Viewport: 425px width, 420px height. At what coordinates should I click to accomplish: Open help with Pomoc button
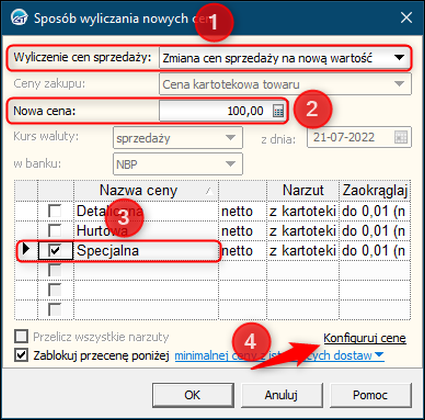click(x=371, y=395)
